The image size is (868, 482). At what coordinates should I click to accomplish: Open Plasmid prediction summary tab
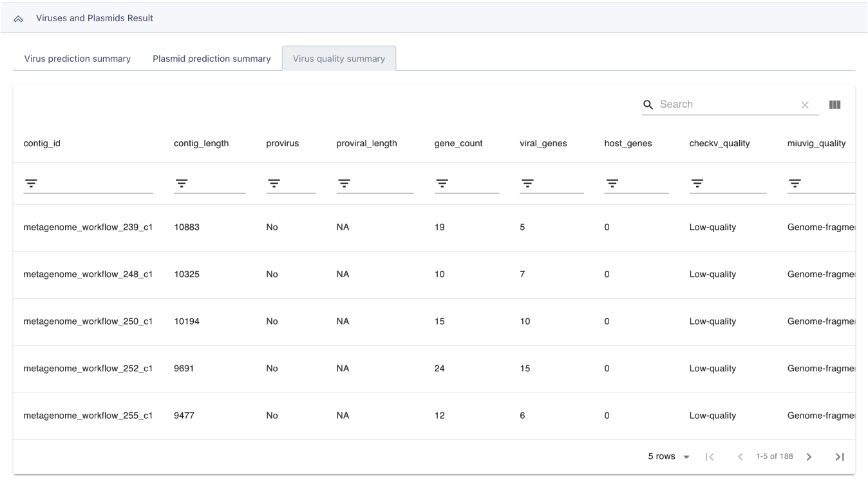(211, 59)
